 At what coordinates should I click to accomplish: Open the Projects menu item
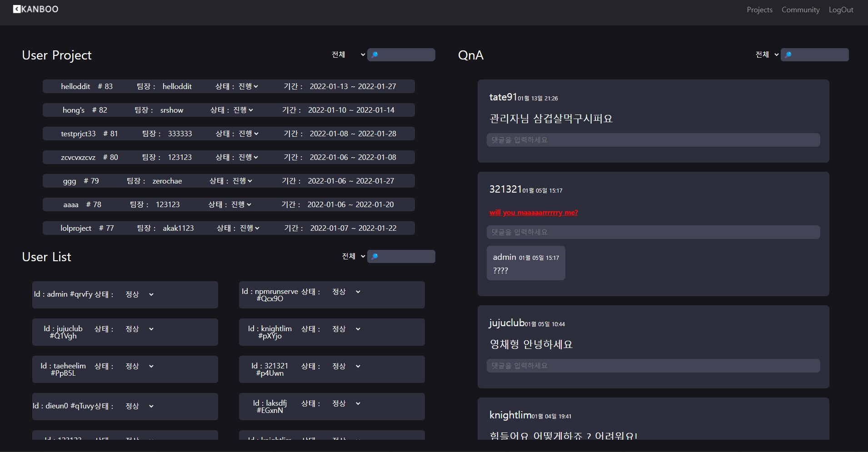point(759,10)
